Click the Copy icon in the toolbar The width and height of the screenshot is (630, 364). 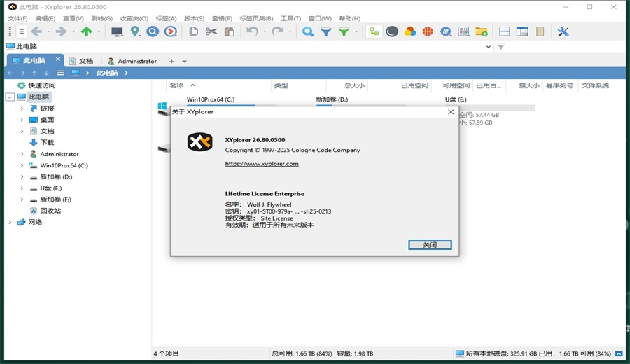click(x=194, y=31)
